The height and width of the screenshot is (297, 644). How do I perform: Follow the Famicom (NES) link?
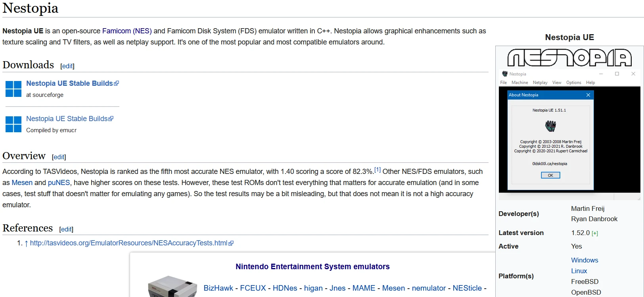tap(127, 31)
